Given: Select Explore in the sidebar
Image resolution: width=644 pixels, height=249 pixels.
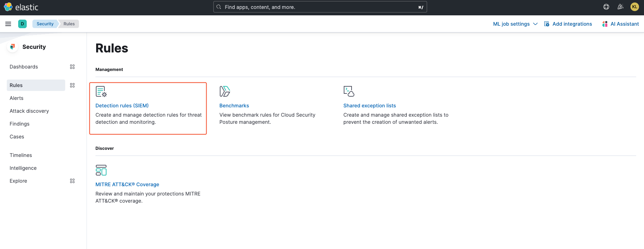Looking at the screenshot, I should click(x=18, y=181).
